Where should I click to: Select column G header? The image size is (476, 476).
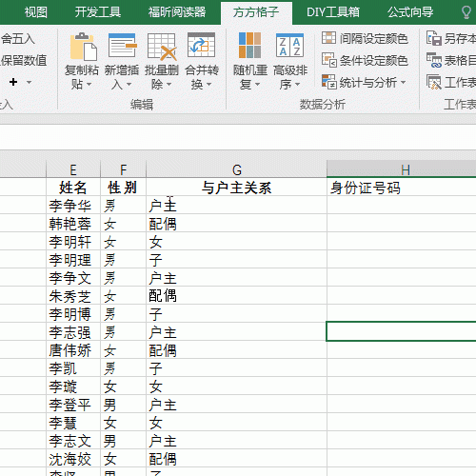236,169
